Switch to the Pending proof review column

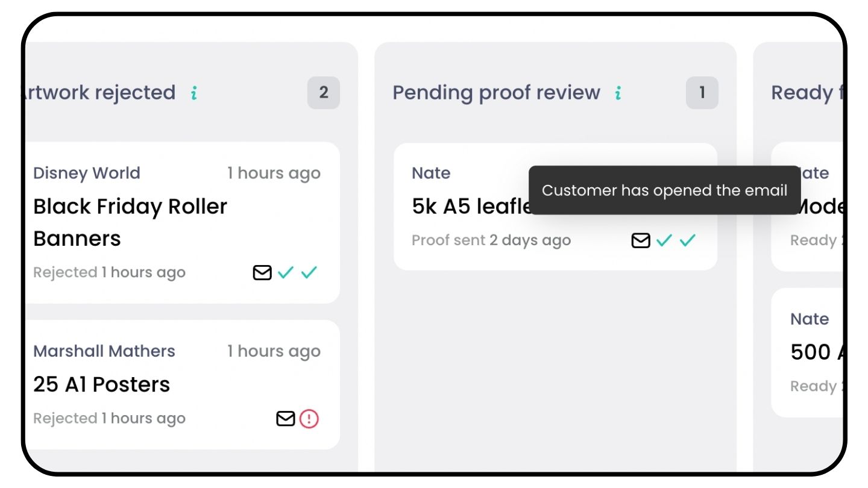pyautogui.click(x=495, y=92)
